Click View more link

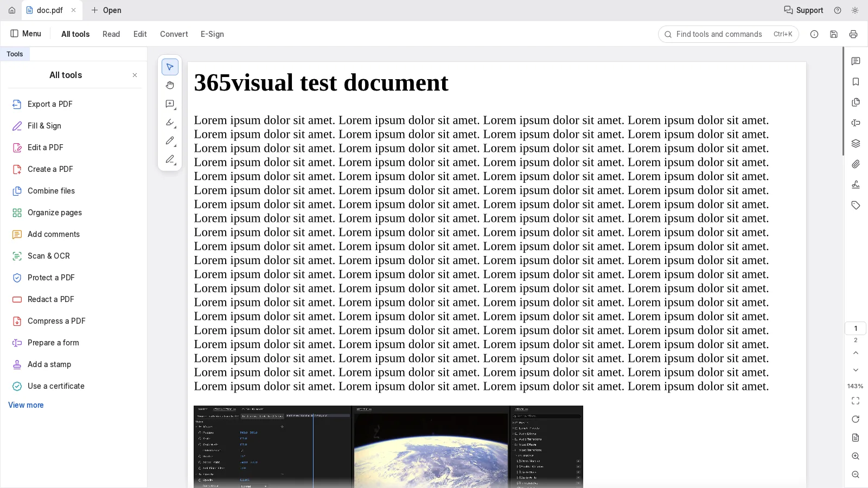26,405
